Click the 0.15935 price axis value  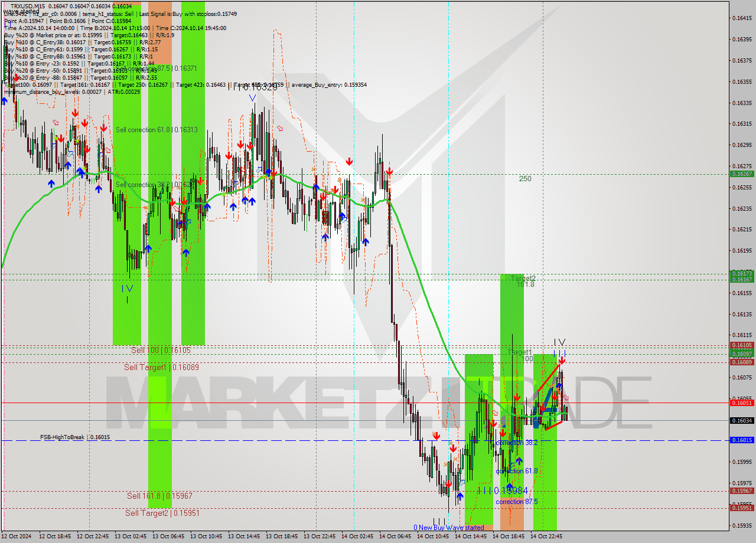pyautogui.click(x=742, y=525)
